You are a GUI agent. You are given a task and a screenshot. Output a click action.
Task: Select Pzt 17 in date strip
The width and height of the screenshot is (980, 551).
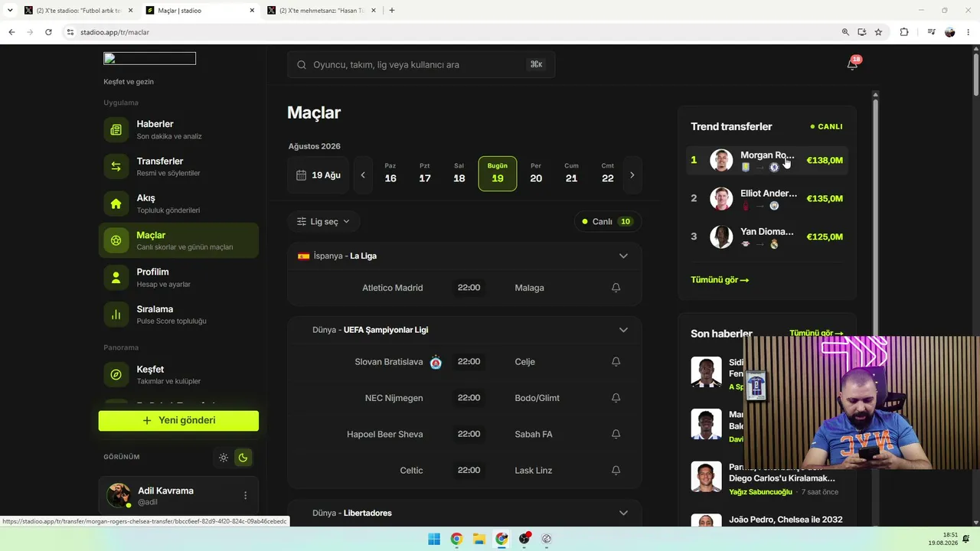point(425,174)
